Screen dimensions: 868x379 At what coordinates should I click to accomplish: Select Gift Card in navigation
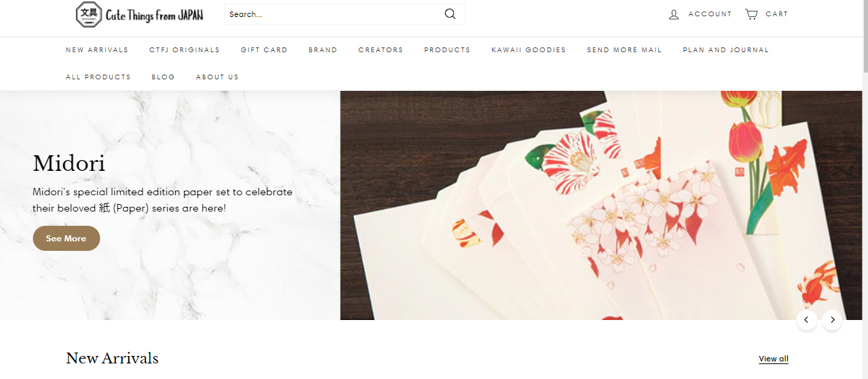point(264,50)
